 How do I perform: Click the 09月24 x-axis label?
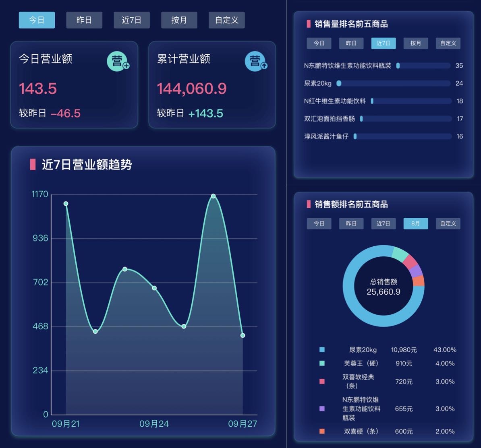pyautogui.click(x=154, y=424)
